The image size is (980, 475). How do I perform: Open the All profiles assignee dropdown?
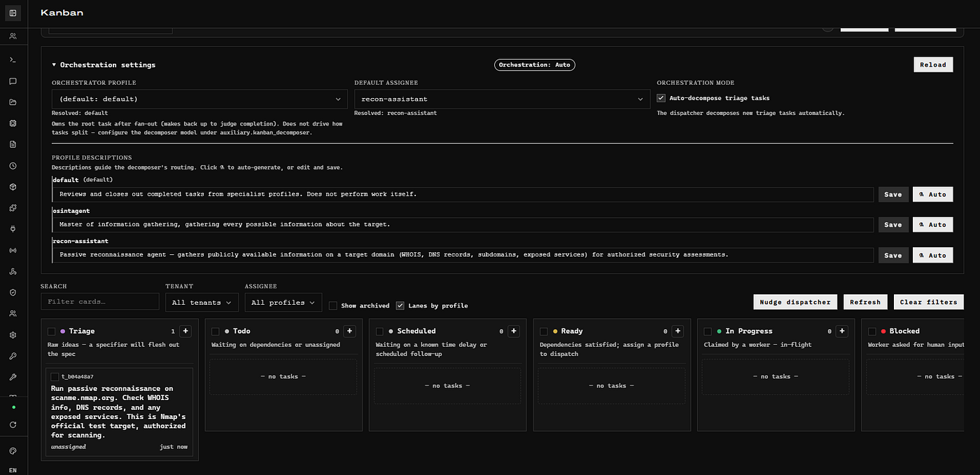point(283,303)
